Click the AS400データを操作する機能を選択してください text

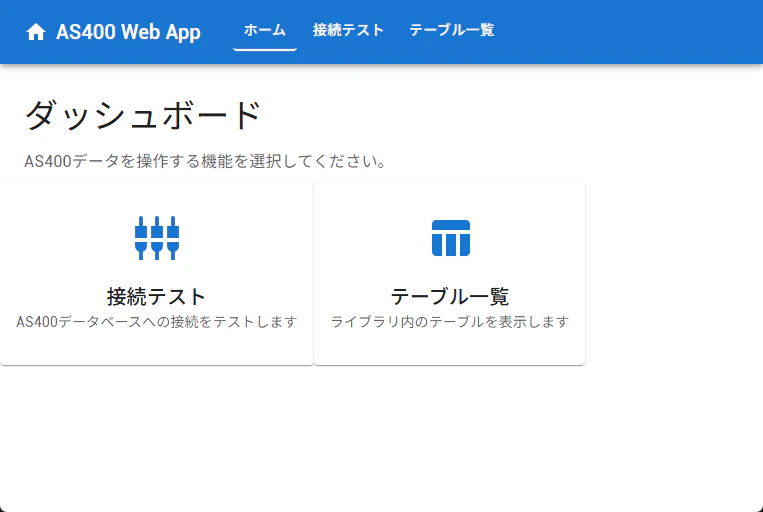coord(205,161)
